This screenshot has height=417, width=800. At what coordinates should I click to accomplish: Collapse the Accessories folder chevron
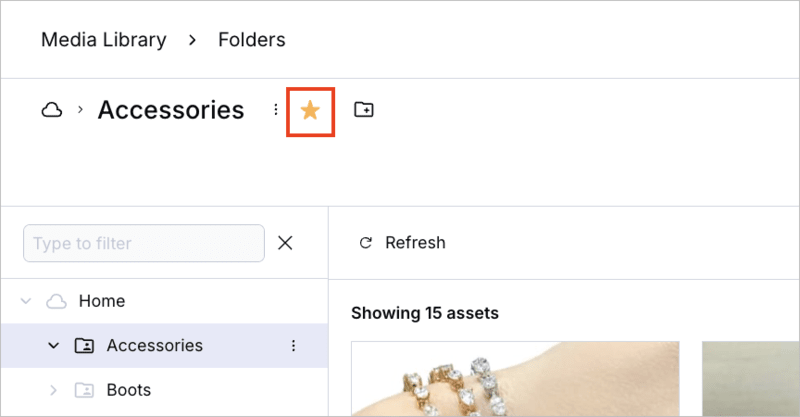pos(54,346)
